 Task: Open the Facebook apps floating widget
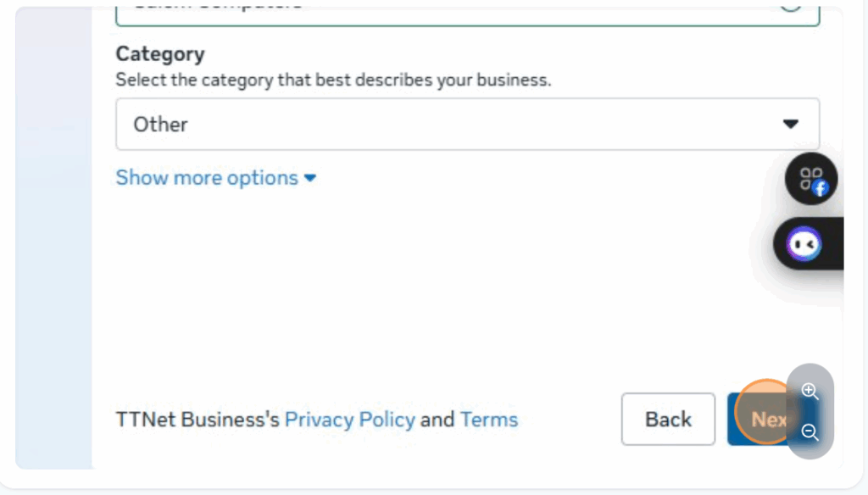[810, 179]
